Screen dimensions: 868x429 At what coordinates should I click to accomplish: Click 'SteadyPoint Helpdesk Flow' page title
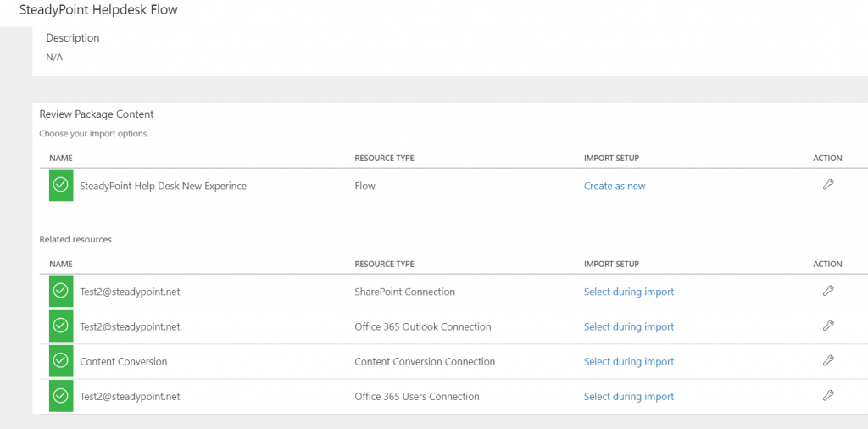[98, 10]
